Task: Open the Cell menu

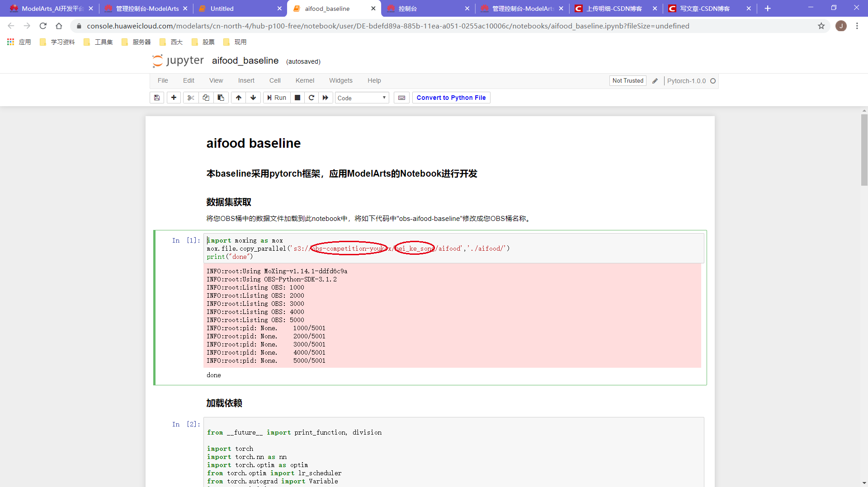Action: [275, 80]
